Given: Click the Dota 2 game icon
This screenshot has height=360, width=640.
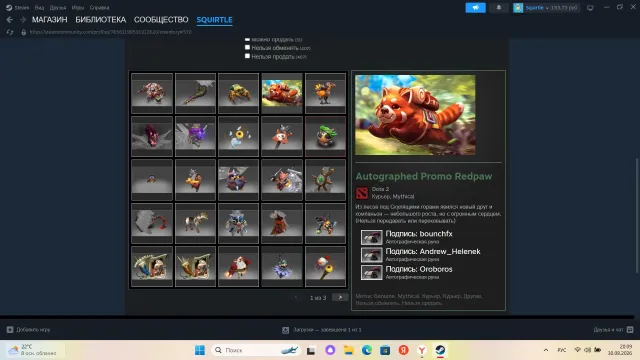Looking at the screenshot, I should tap(362, 193).
